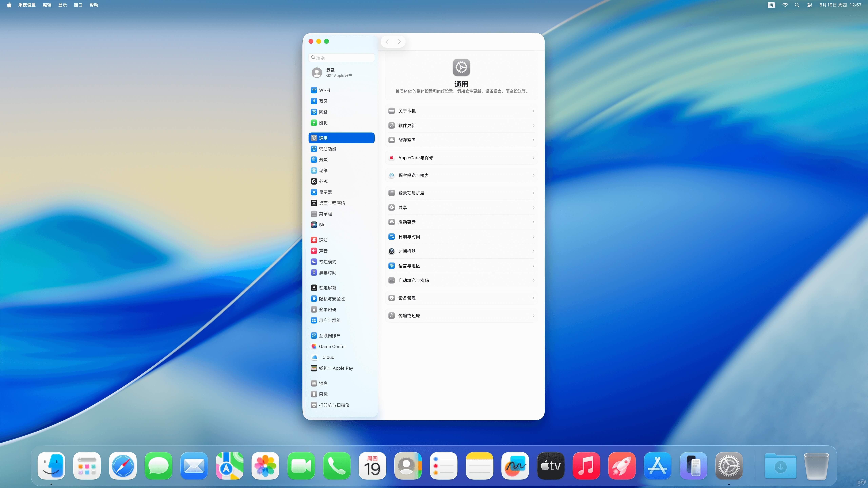Viewport: 868px width, 488px height.
Task: Select 外观 appearance item
Action: point(341,181)
